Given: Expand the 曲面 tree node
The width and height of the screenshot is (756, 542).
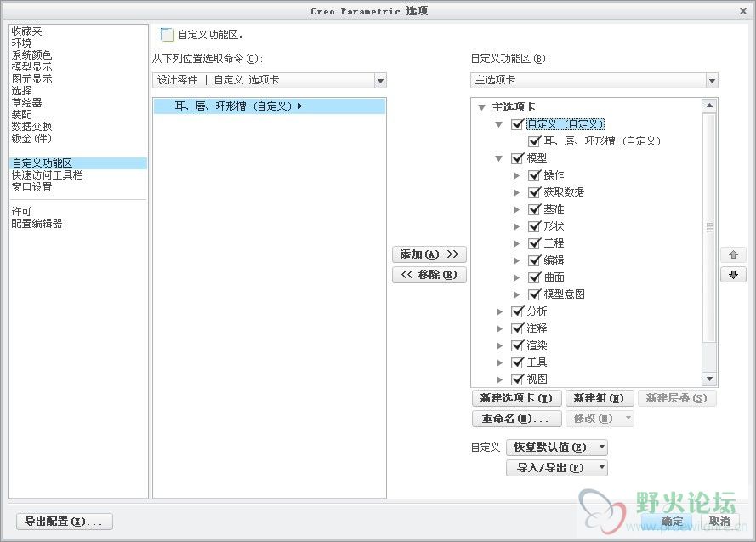Looking at the screenshot, I should click(516, 277).
